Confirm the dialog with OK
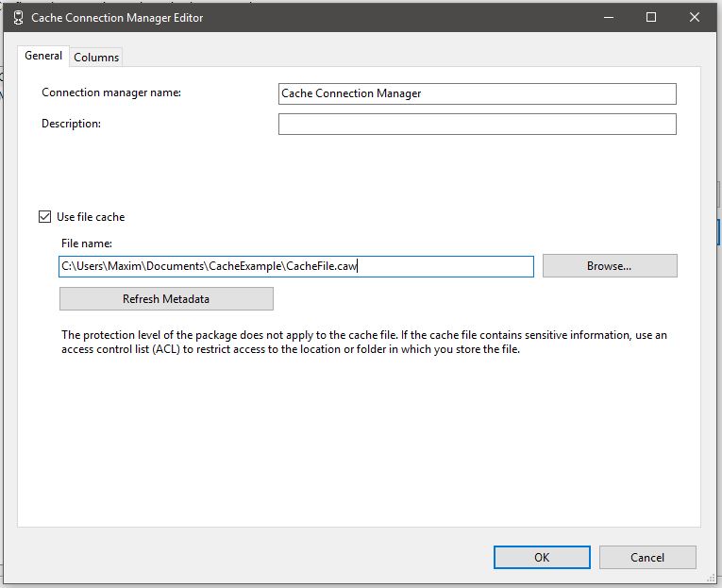The width and height of the screenshot is (722, 588). tap(542, 557)
